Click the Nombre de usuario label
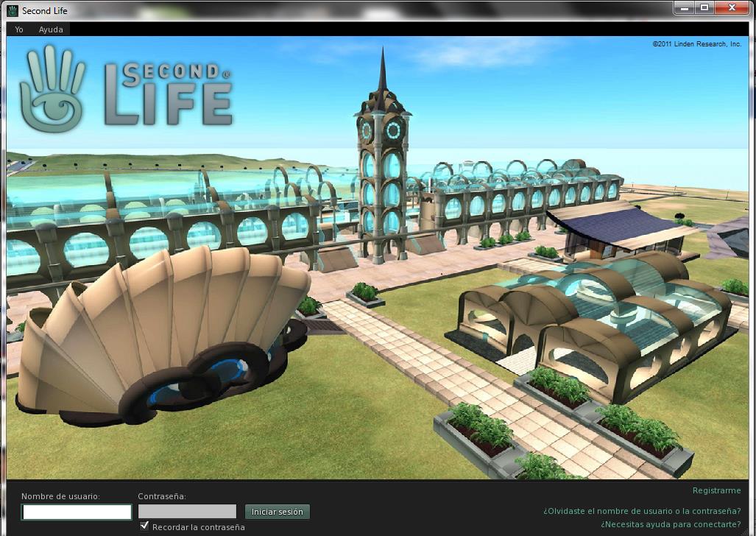 (60, 497)
